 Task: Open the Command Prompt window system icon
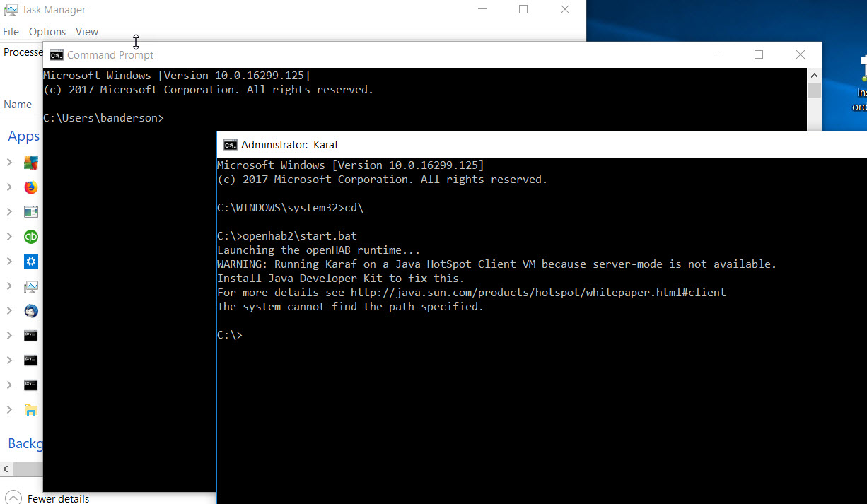56,55
